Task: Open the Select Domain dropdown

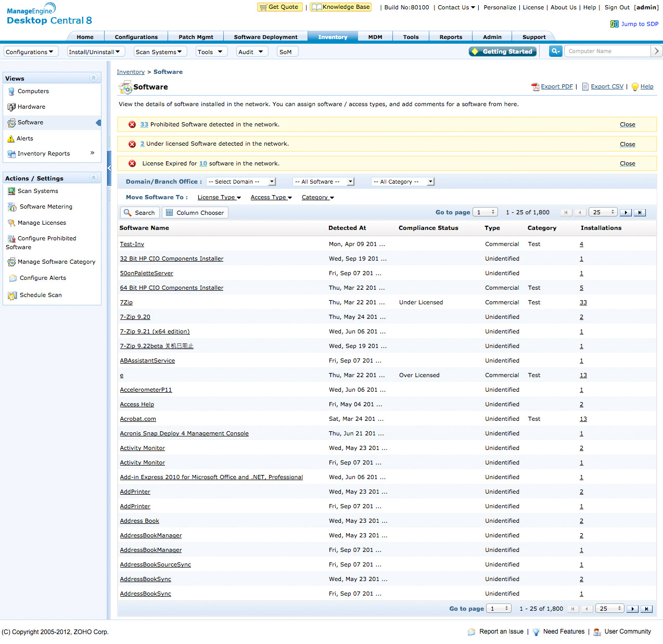Action: point(241,182)
